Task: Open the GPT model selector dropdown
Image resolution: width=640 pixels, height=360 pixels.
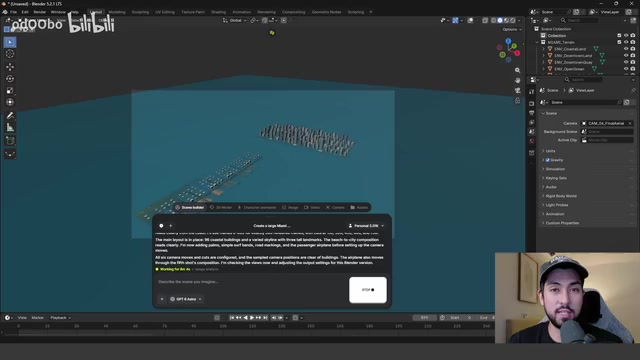Action: (x=186, y=299)
